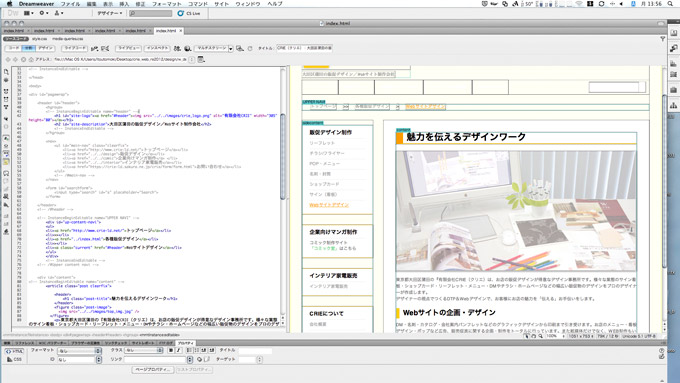The width and height of the screenshot is (680, 383).
Task: Click the ページプロパティ... button
Action: (153, 370)
